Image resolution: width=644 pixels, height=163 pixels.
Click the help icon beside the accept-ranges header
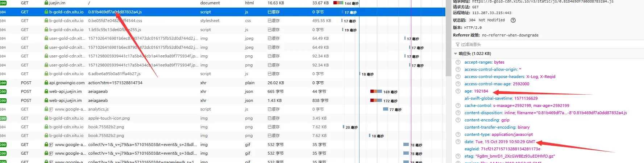tap(458, 62)
